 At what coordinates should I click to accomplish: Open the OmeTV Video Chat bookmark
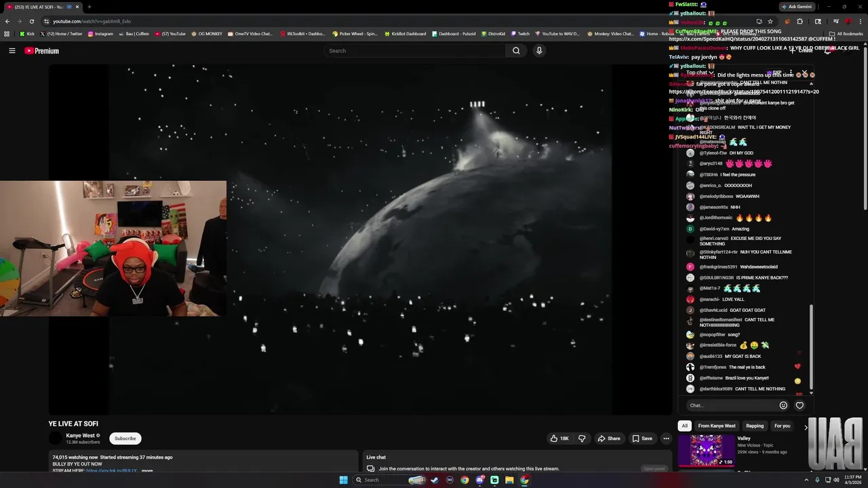click(250, 33)
